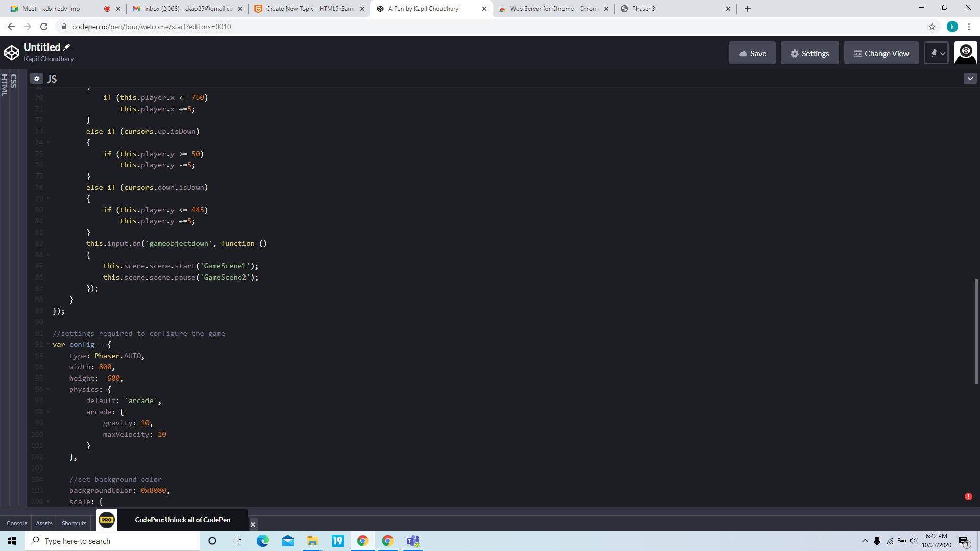Image resolution: width=980 pixels, height=551 pixels.
Task: Fold config object at line 92
Action: (x=48, y=345)
